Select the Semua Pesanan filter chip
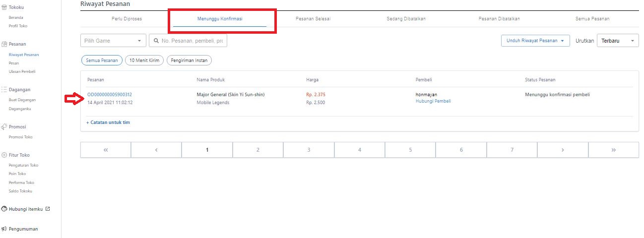 point(102,60)
